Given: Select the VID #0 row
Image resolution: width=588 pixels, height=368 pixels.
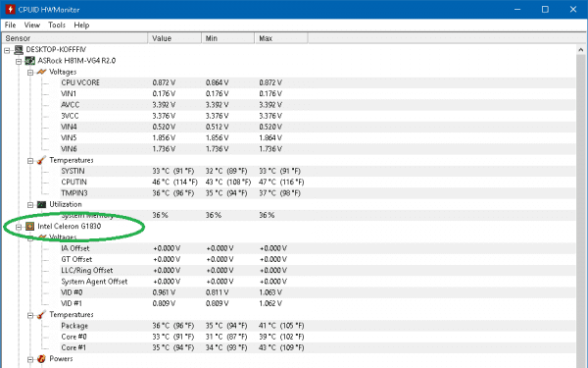Looking at the screenshot, I should pyautogui.click(x=318, y=292).
